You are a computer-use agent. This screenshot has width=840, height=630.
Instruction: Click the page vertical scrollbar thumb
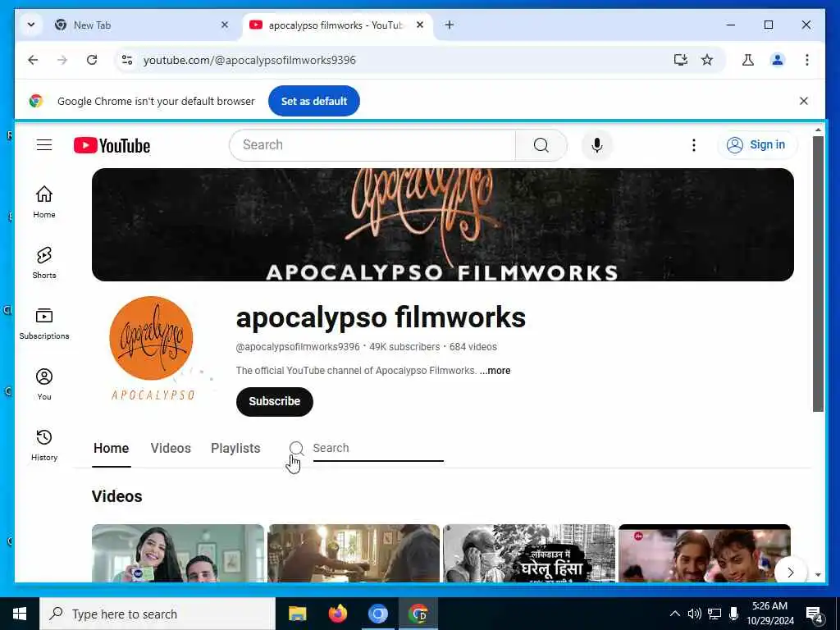(818, 273)
